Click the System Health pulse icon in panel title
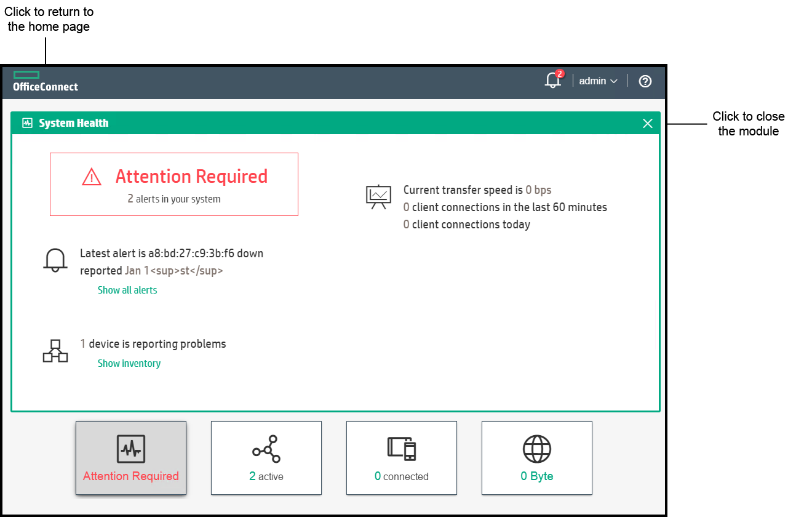This screenshot has width=812, height=517. pos(27,123)
